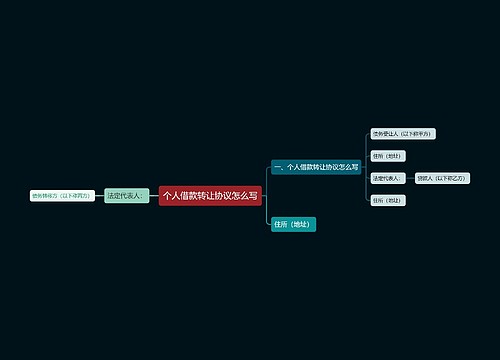
Task: Click connector between gray 法定代表人: and 贷款人 nodes
Action: click(410, 178)
